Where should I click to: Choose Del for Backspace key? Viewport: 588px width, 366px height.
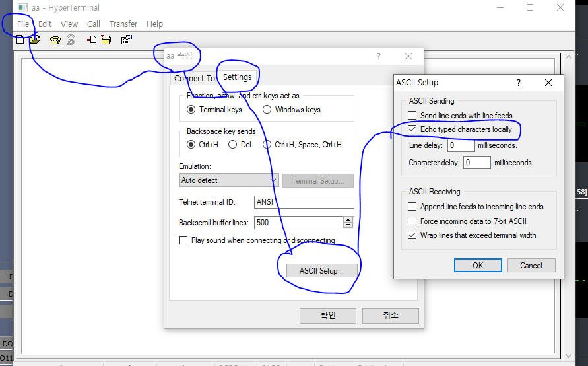[x=232, y=145]
